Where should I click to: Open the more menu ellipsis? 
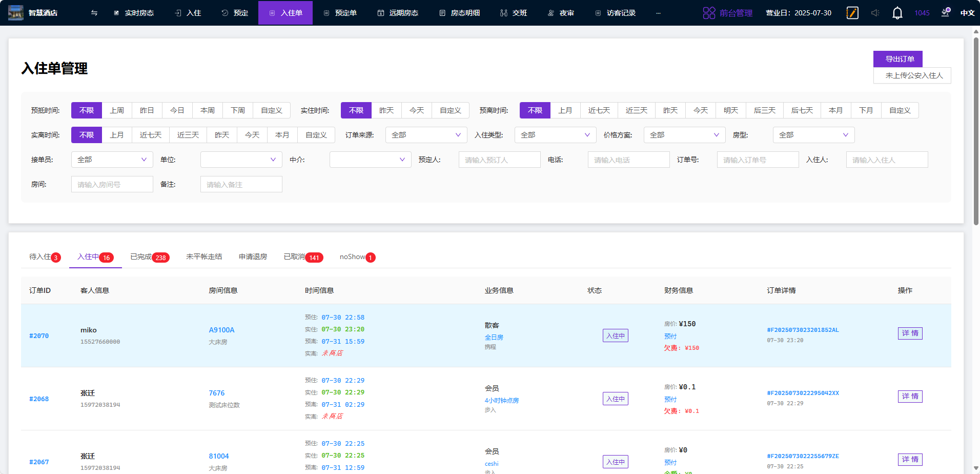point(658,13)
